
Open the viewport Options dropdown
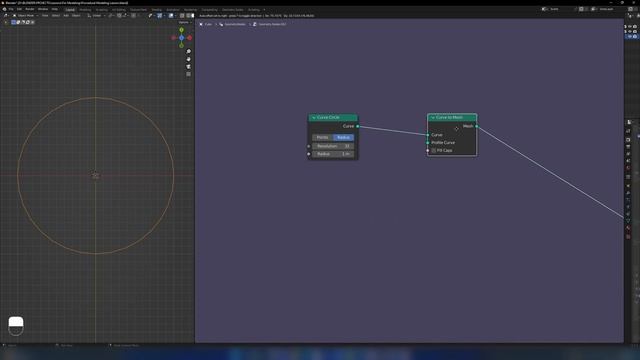pos(184,22)
